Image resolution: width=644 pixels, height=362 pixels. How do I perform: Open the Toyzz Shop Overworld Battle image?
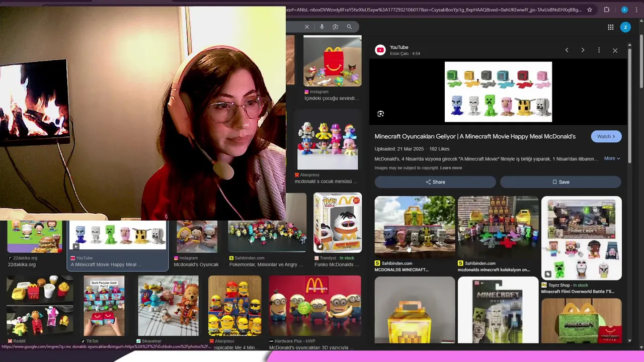click(x=581, y=238)
